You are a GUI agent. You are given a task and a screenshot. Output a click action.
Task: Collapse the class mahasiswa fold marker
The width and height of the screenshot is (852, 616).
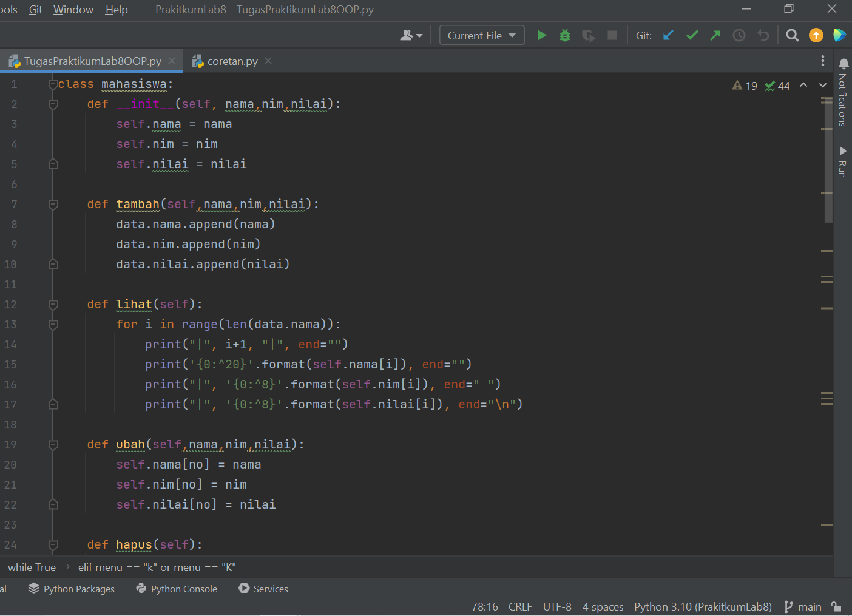tap(53, 84)
